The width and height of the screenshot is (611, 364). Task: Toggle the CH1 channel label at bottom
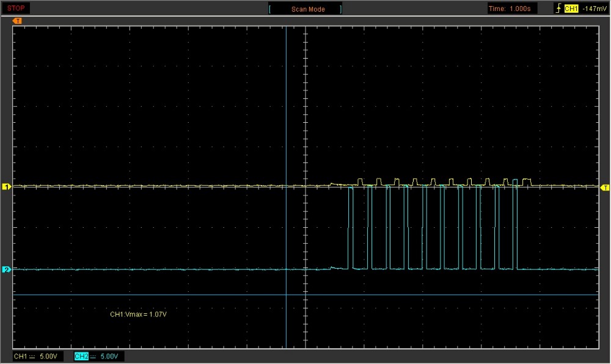(20, 356)
